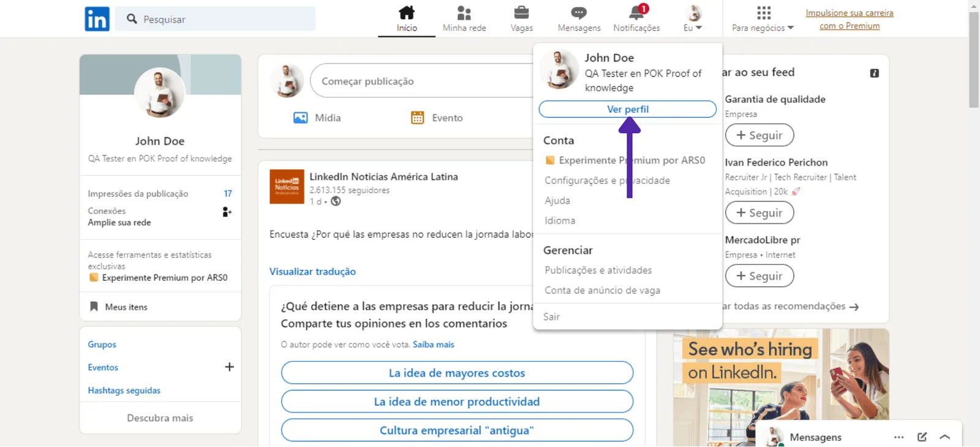Click the sidebar profile photo of John Doe
Screen dimensions: 980x447
pyautogui.click(x=160, y=93)
